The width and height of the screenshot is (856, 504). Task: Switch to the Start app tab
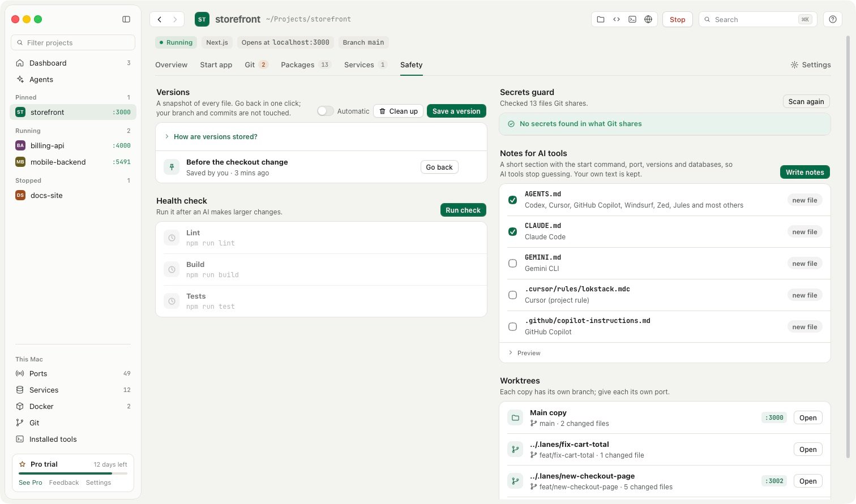tap(216, 65)
